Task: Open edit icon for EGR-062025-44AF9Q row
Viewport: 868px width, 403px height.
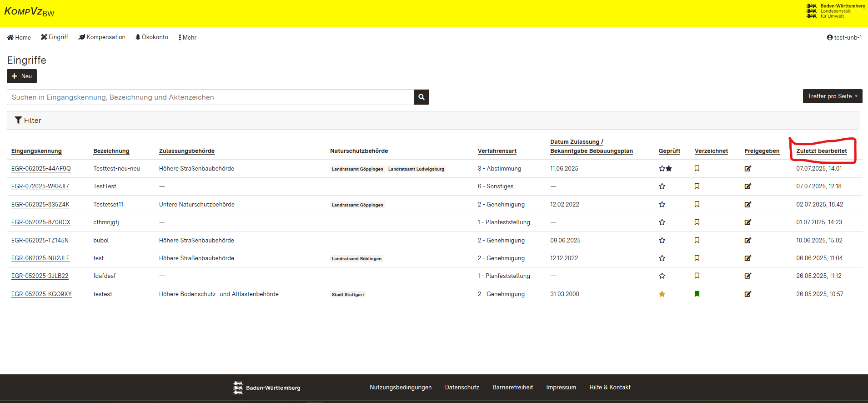Action: pos(748,169)
